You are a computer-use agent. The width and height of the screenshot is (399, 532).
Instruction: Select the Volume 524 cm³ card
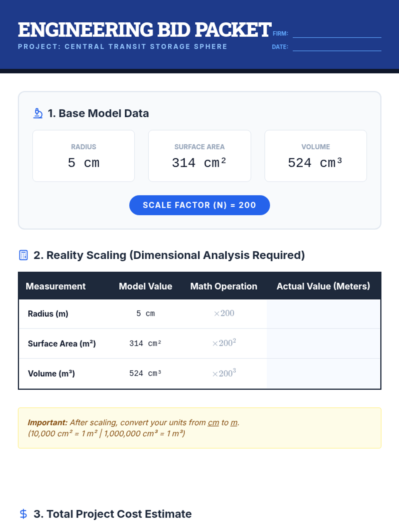(316, 156)
